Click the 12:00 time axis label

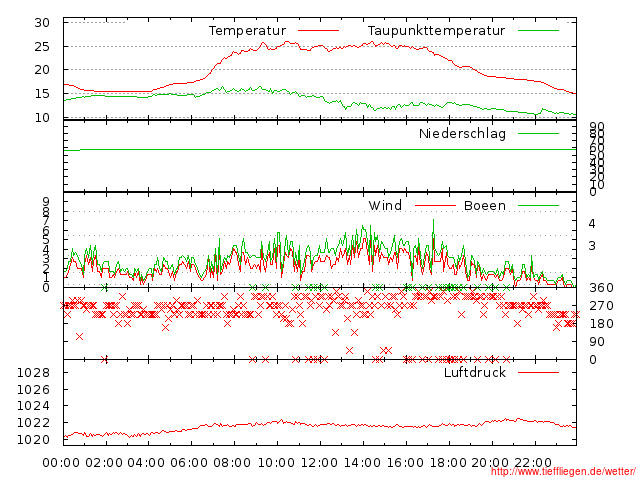tap(319, 463)
